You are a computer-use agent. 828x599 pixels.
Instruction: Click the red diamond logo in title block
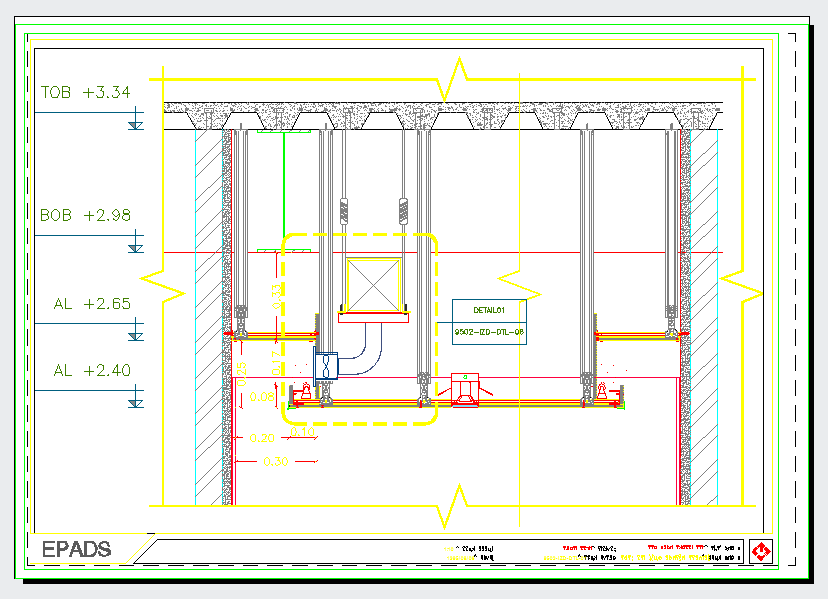pos(763,551)
